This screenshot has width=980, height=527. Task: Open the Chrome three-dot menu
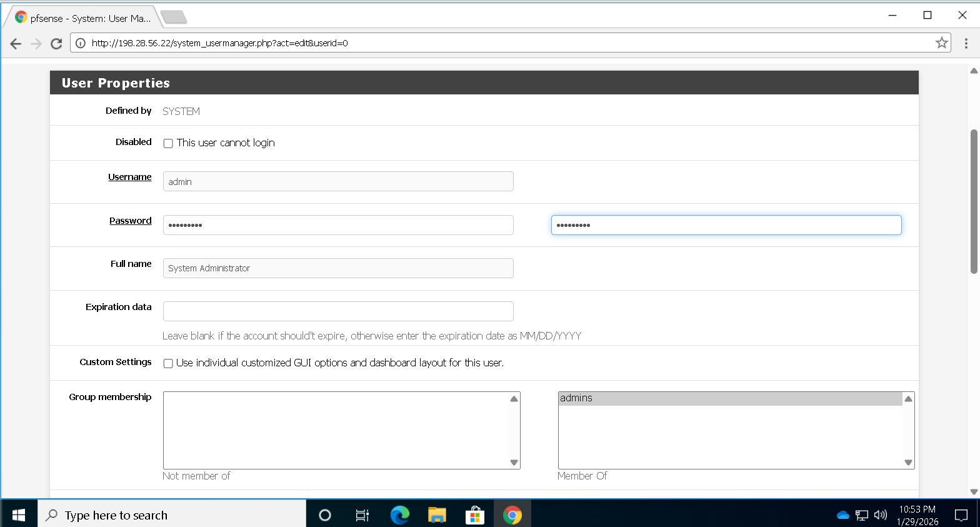pos(966,43)
